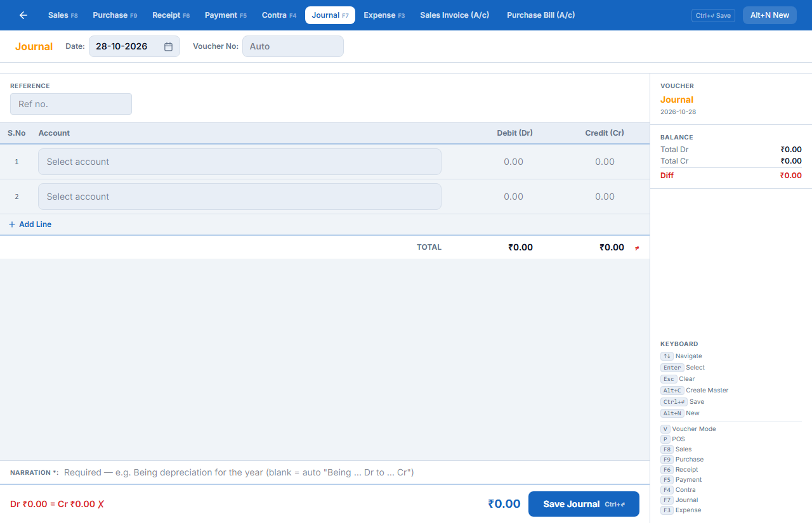Click the F8 Sales entry in keyboard list
Viewport: 812px width, 523px height.
pyautogui.click(x=676, y=449)
